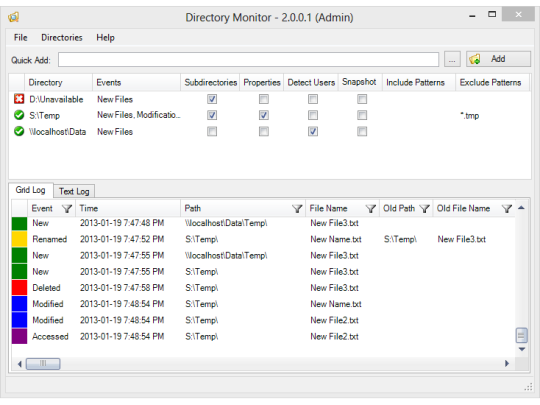
Task: Switch to the Text Log tab
Action: click(x=74, y=191)
